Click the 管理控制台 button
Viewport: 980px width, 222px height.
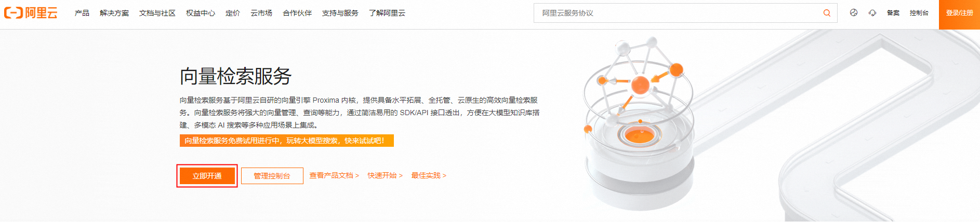(x=272, y=176)
